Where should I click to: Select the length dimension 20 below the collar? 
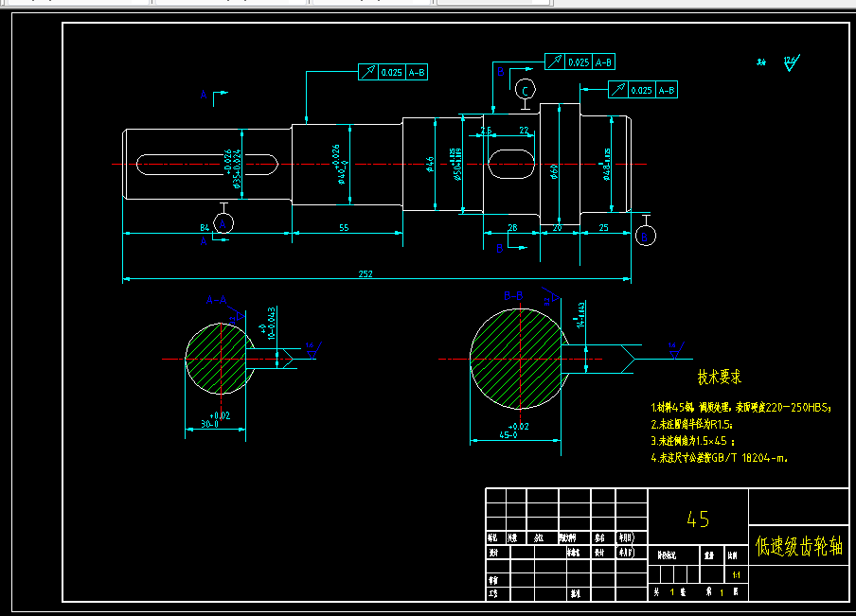(x=557, y=227)
